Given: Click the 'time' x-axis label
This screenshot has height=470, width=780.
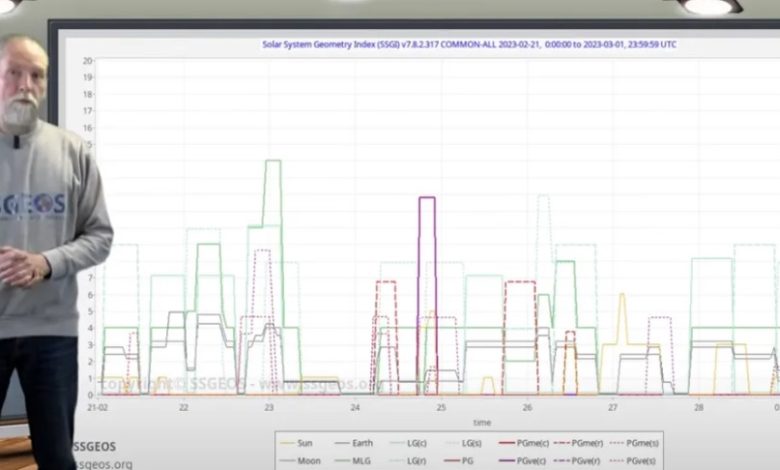Looking at the screenshot, I should point(482,422).
